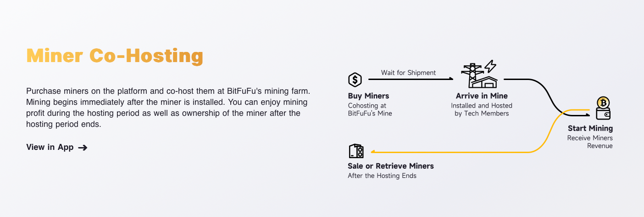Click the Receive Miners Revenue caption

(590, 142)
